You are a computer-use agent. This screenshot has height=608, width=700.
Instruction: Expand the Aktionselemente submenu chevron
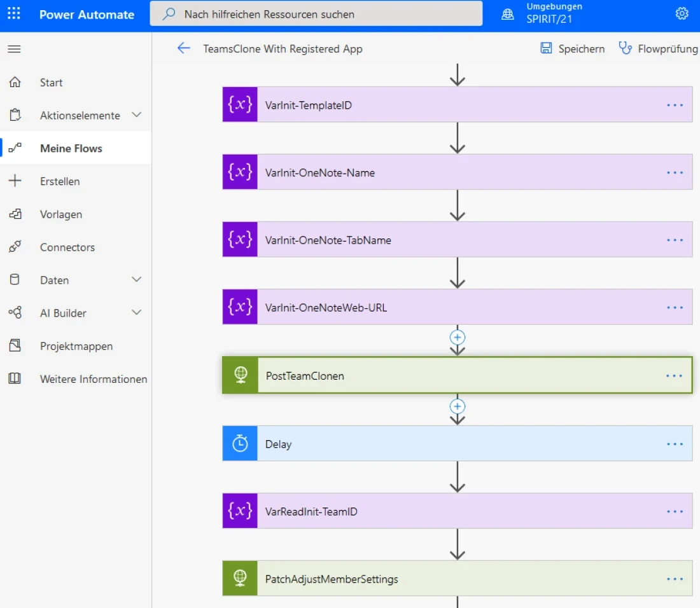pyautogui.click(x=136, y=115)
